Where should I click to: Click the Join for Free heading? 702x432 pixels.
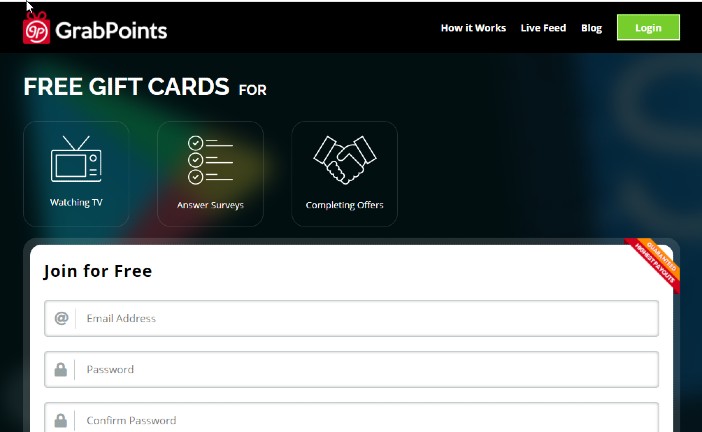[x=98, y=271]
